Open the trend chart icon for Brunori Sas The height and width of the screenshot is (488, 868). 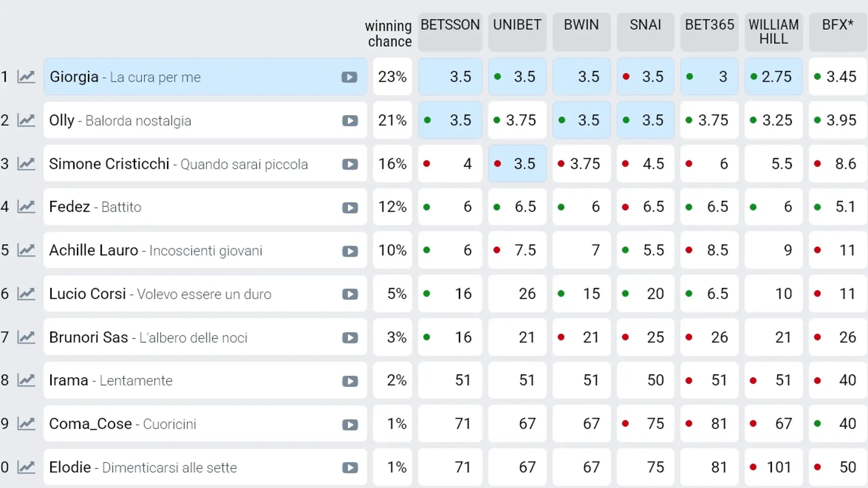pyautogui.click(x=26, y=337)
